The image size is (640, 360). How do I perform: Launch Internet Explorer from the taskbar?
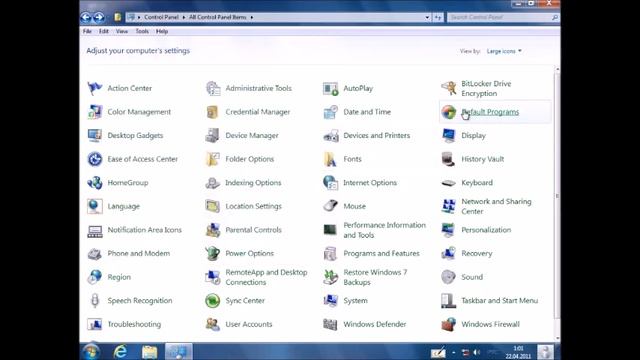pyautogui.click(x=120, y=351)
